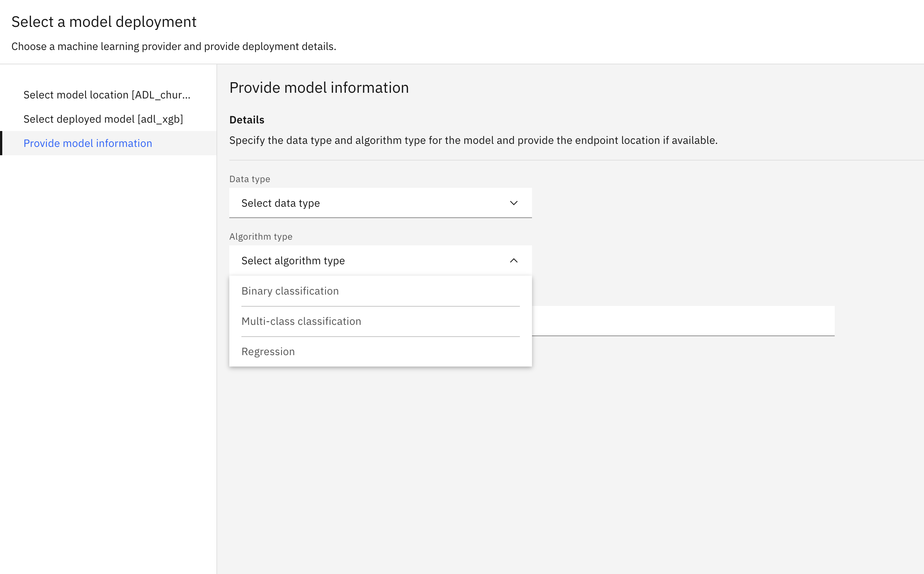Go to Select deployed model [adl_xgb] step

click(x=103, y=119)
